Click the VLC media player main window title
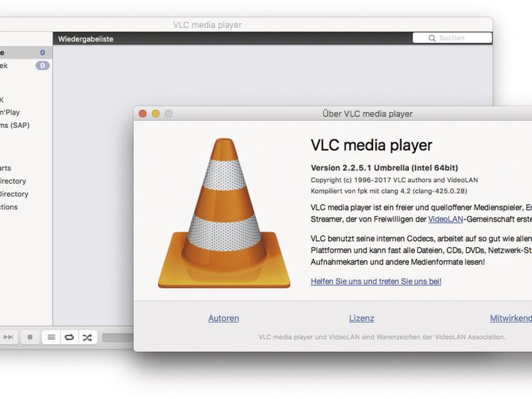Screen dimensions: 532x399 click(207, 25)
